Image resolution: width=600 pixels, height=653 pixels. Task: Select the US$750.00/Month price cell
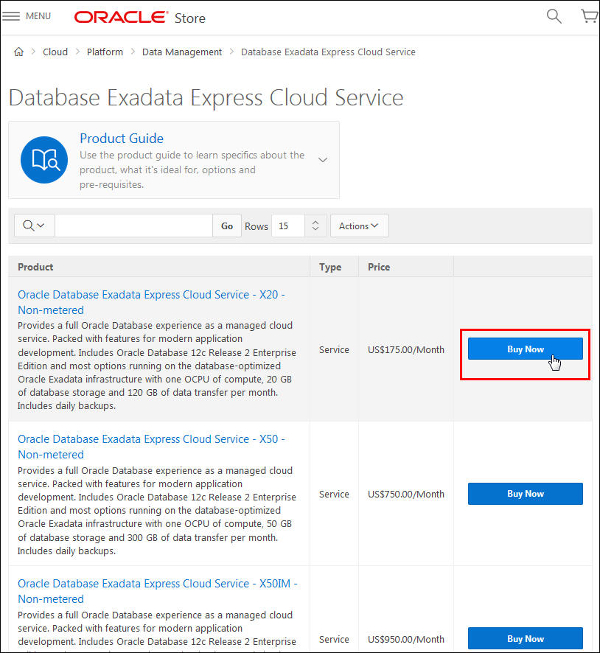[x=406, y=494]
